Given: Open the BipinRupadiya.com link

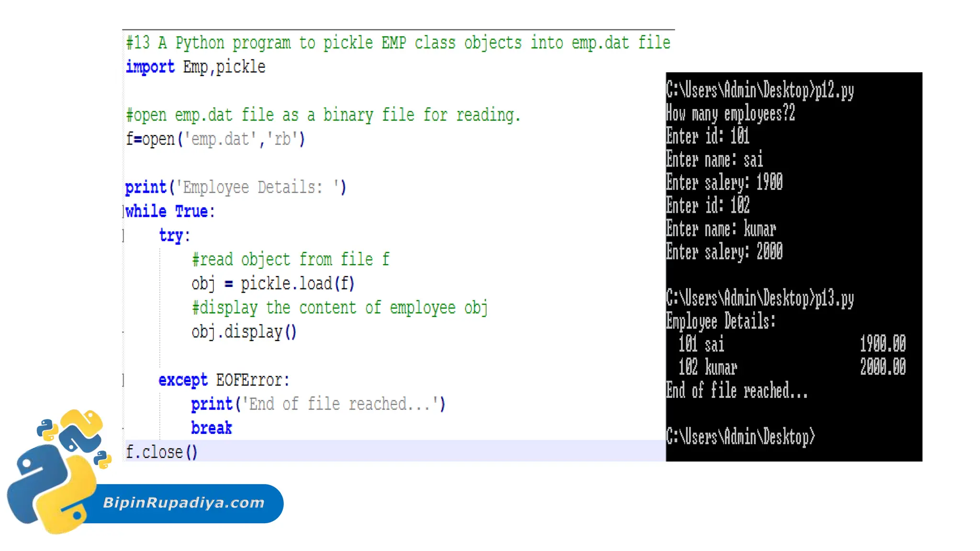Looking at the screenshot, I should click(184, 503).
